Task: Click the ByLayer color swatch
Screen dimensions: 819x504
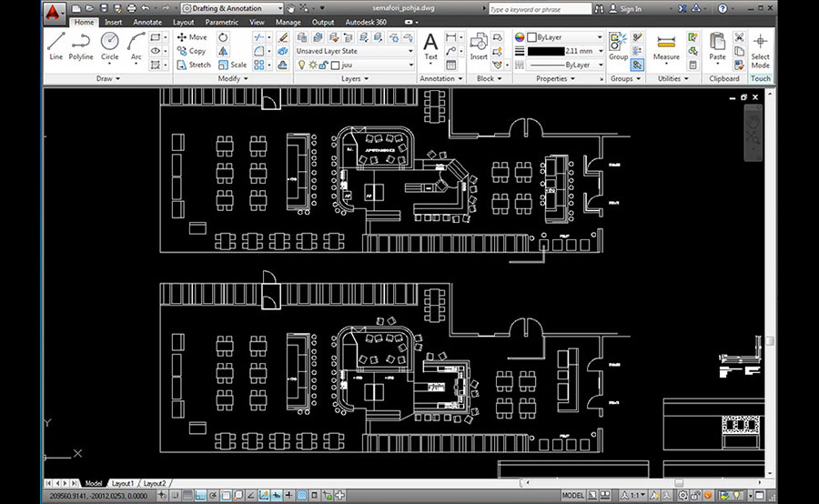Action: 533,37
